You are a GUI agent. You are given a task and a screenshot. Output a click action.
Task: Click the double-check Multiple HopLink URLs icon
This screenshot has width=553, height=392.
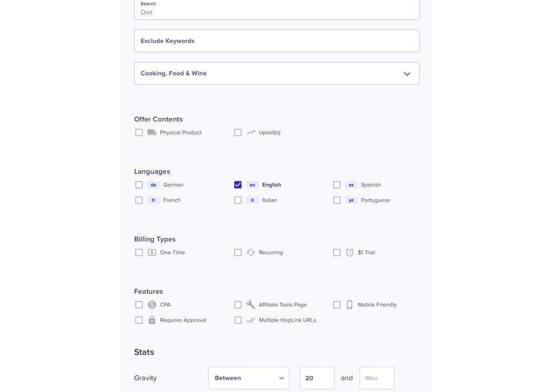(x=251, y=320)
